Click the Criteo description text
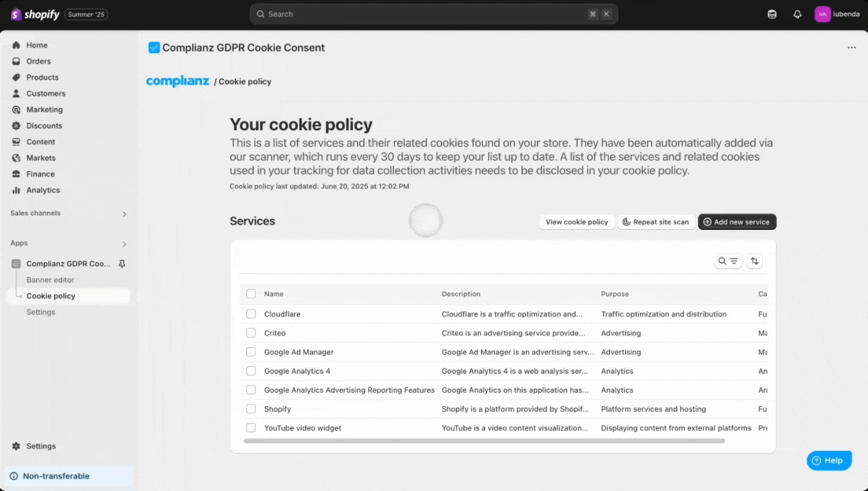 tap(513, 333)
